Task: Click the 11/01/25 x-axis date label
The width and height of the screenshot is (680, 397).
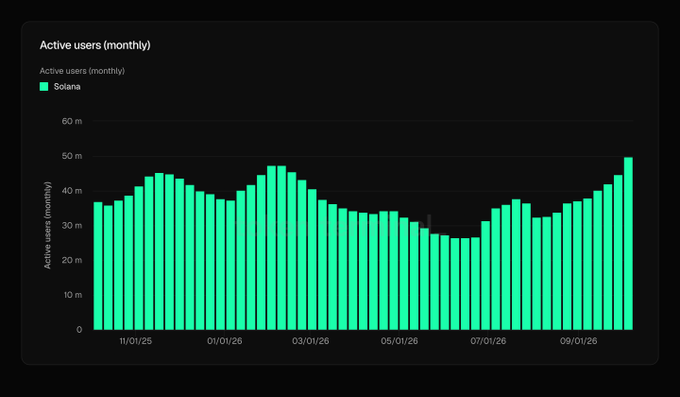Action: 136,341
